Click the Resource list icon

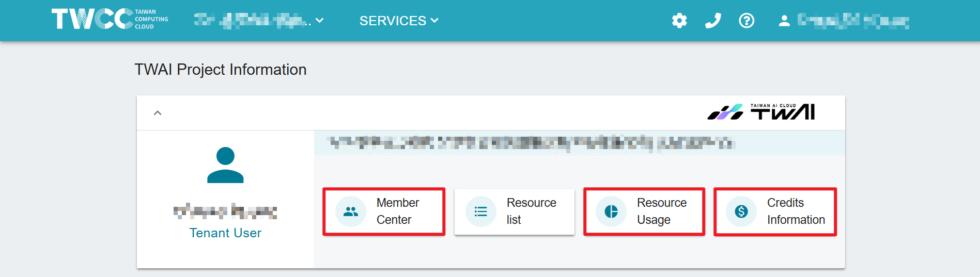pyautogui.click(x=481, y=211)
